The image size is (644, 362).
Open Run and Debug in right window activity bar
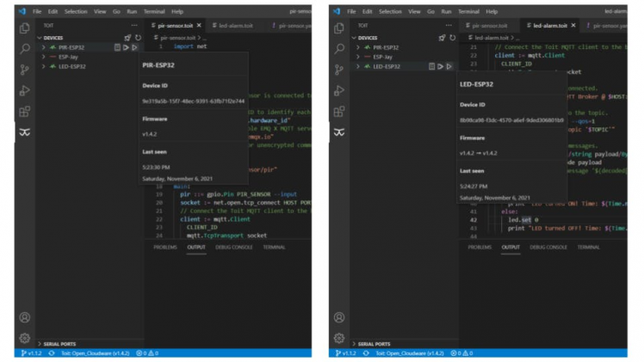(339, 90)
